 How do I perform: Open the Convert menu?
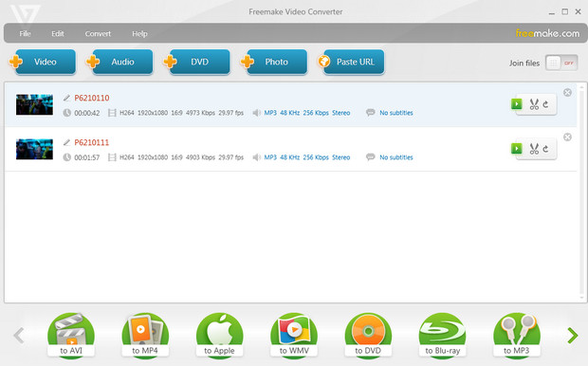[98, 34]
